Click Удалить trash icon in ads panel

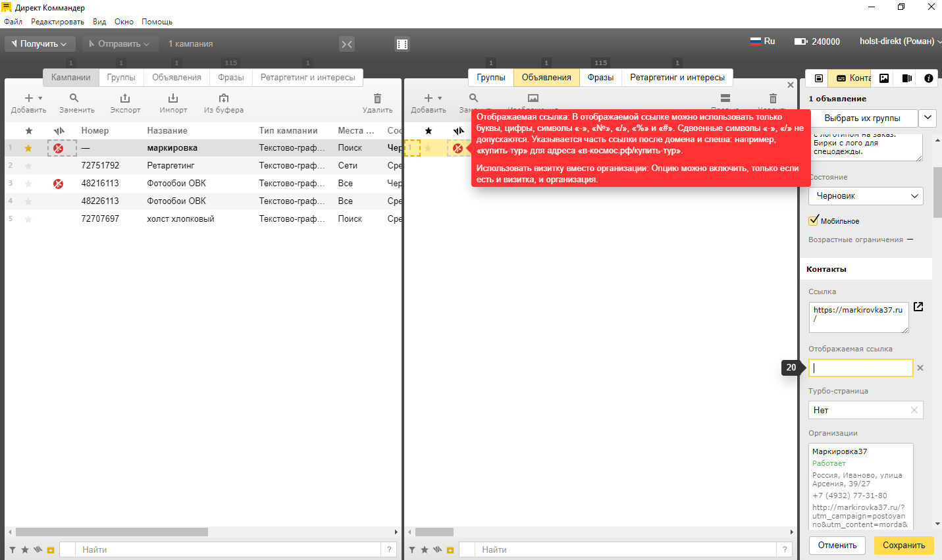coord(773,98)
